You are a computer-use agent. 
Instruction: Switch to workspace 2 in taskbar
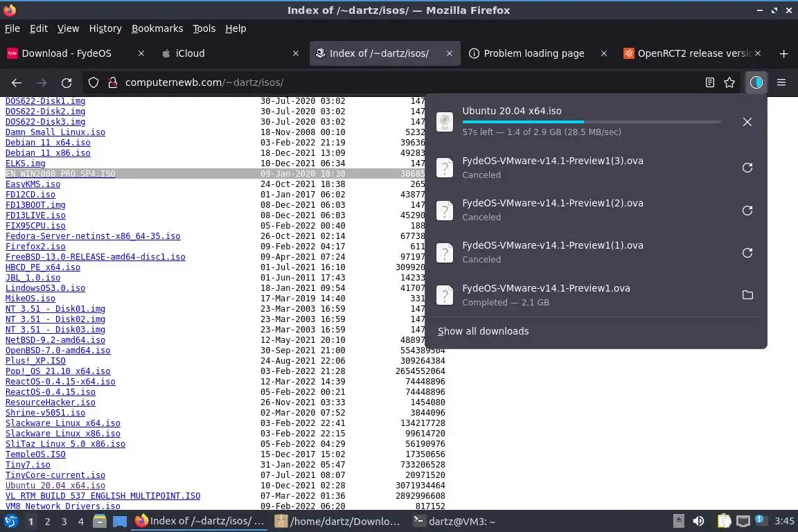click(x=47, y=522)
